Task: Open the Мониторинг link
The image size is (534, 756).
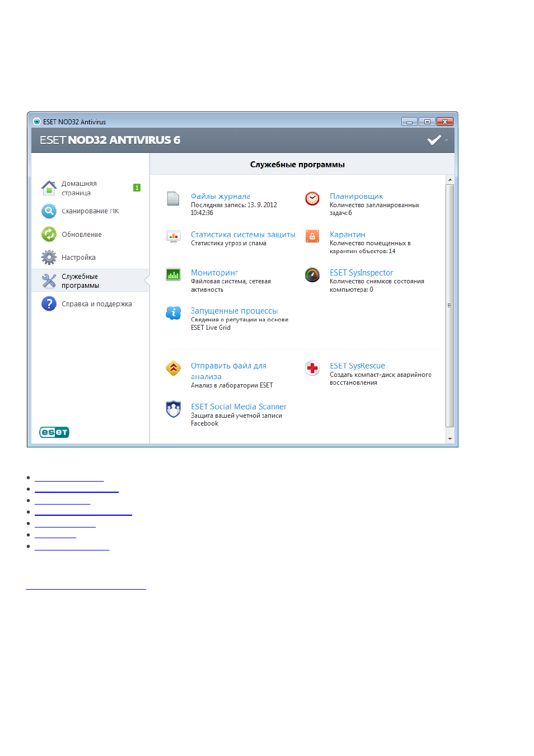Action: [214, 273]
